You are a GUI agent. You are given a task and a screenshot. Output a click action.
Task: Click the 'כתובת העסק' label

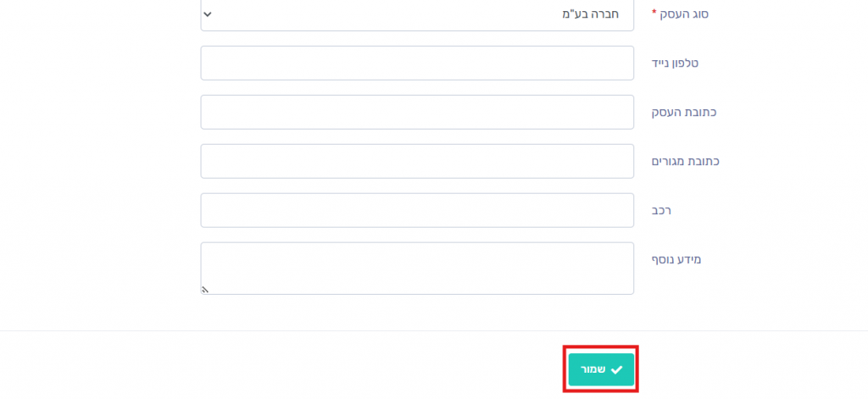click(684, 113)
